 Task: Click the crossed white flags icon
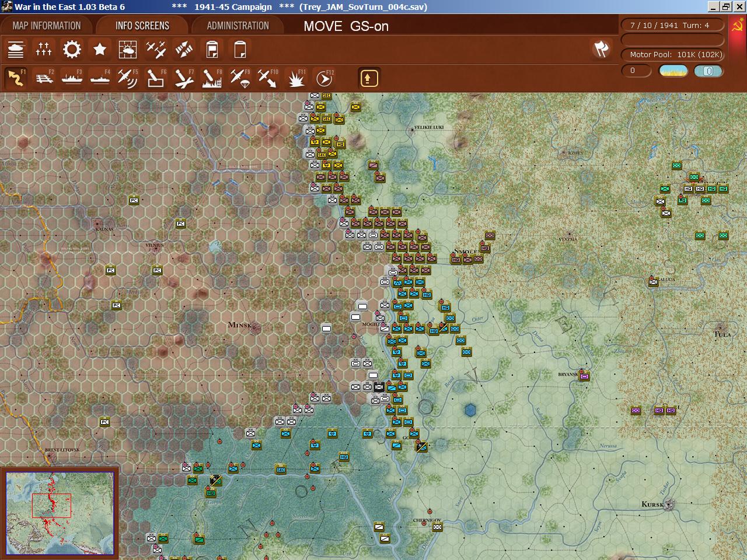coord(601,49)
